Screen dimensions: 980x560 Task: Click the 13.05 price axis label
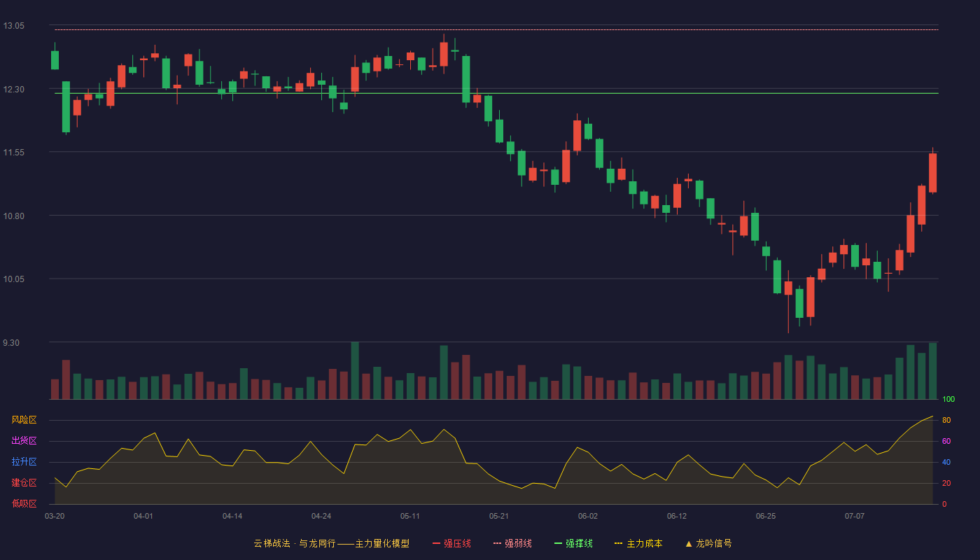pyautogui.click(x=14, y=26)
